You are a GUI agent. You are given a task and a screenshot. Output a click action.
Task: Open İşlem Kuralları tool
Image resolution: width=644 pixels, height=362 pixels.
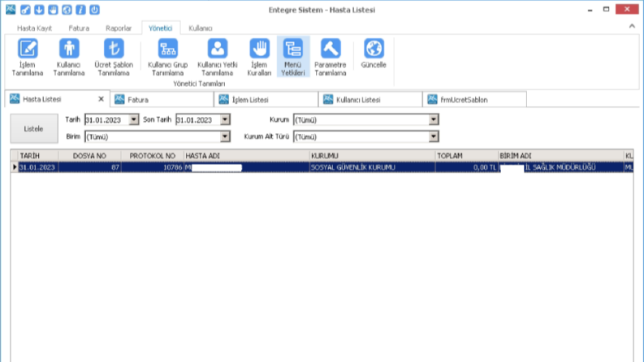coord(259,57)
